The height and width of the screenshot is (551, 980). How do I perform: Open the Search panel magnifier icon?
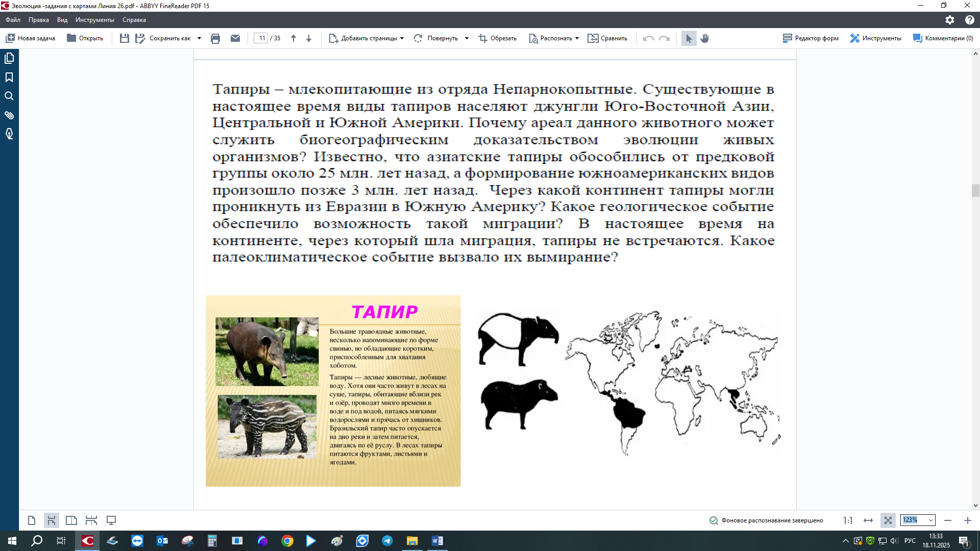click(x=9, y=96)
